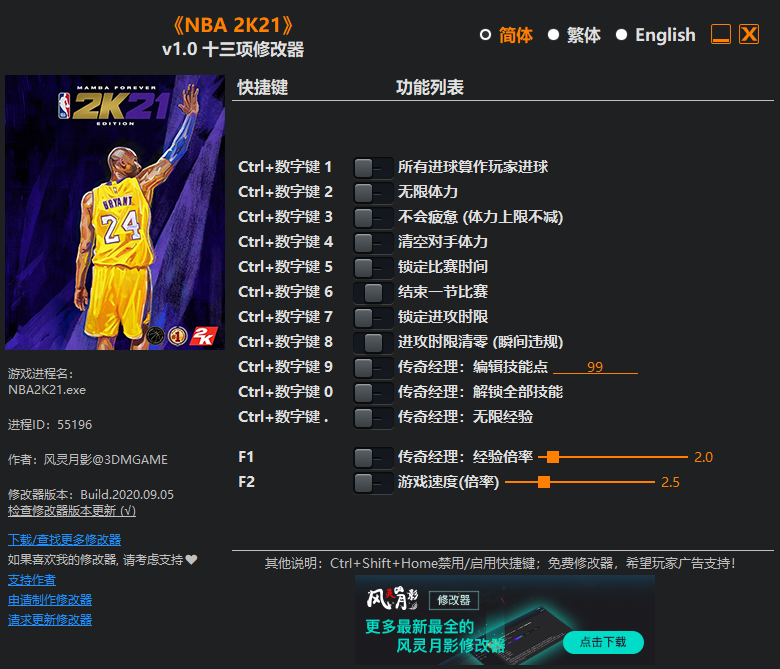The width and height of the screenshot is (780, 669).
Task: Click the 功能列表 column header
Action: coord(430,88)
